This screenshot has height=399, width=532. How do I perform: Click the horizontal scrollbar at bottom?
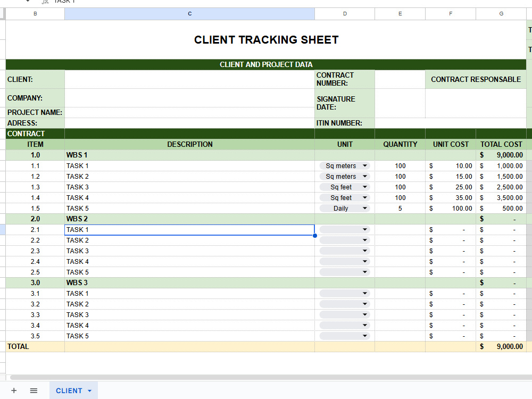271,377
